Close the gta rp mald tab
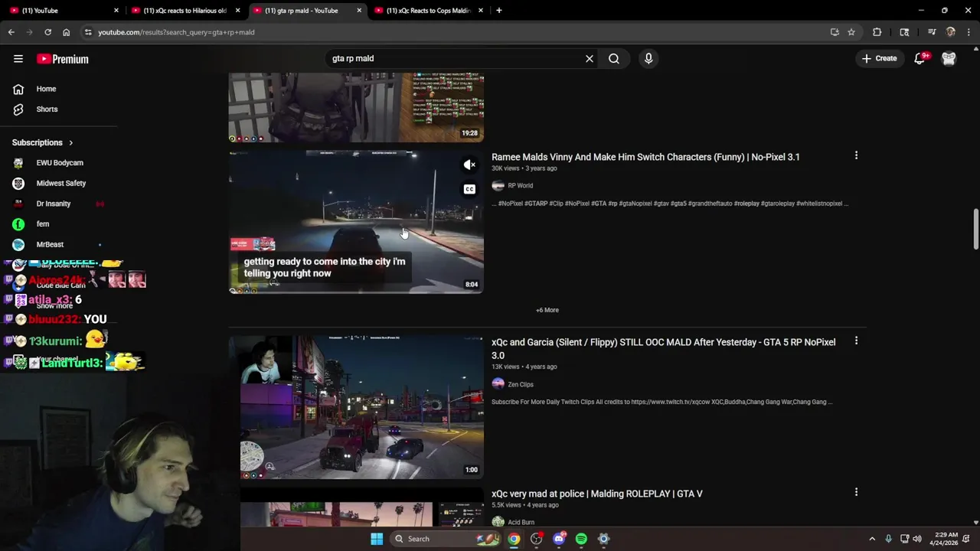Viewport: 980px width, 551px height. [359, 11]
